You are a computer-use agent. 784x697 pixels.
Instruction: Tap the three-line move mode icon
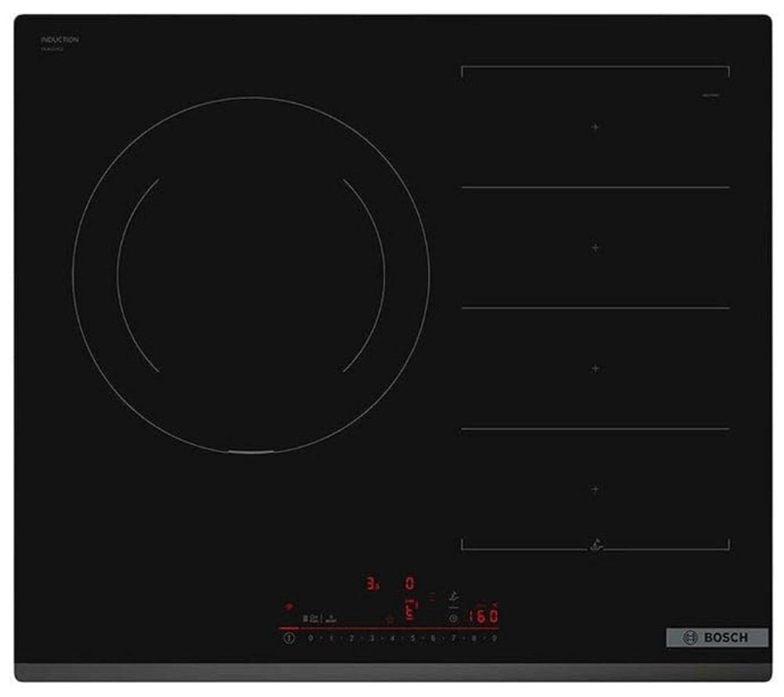[x=432, y=597]
